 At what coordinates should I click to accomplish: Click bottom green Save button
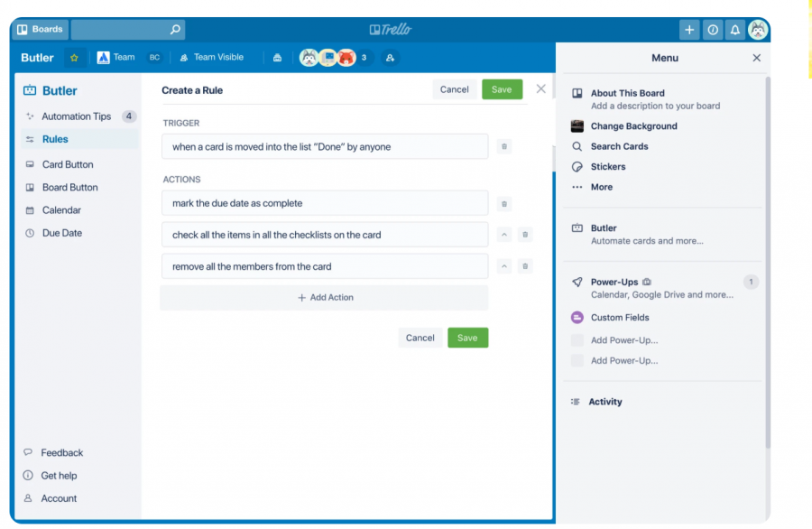(x=467, y=338)
